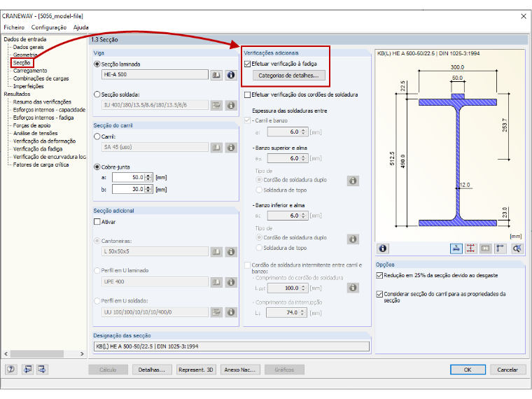Choose the Carril radio option
The image size is (532, 399).
tap(97, 136)
